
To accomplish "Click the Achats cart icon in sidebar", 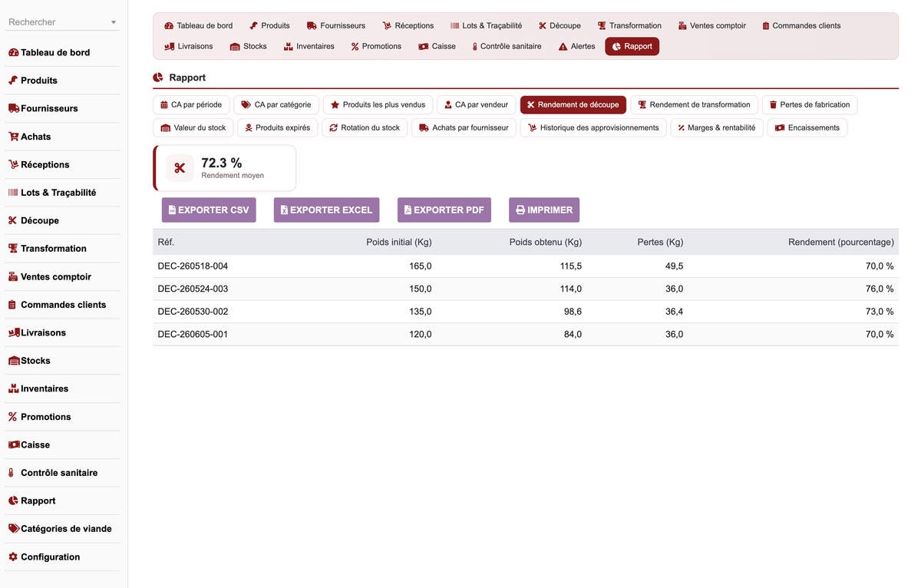I will 14,137.
